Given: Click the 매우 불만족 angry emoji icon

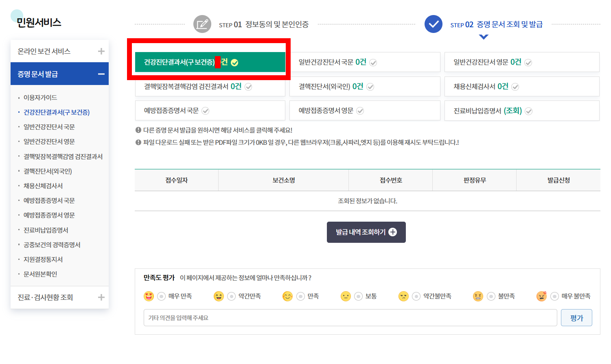Looking at the screenshot, I should coord(542,296).
